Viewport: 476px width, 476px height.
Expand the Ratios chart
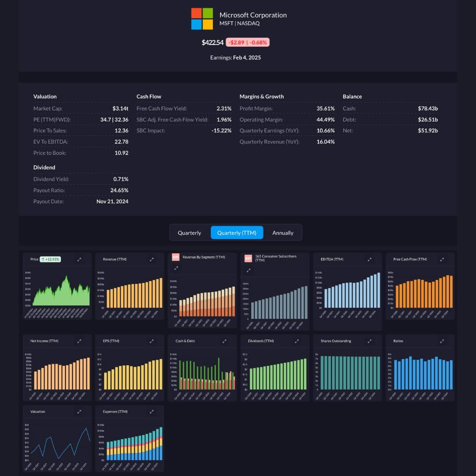click(x=442, y=341)
